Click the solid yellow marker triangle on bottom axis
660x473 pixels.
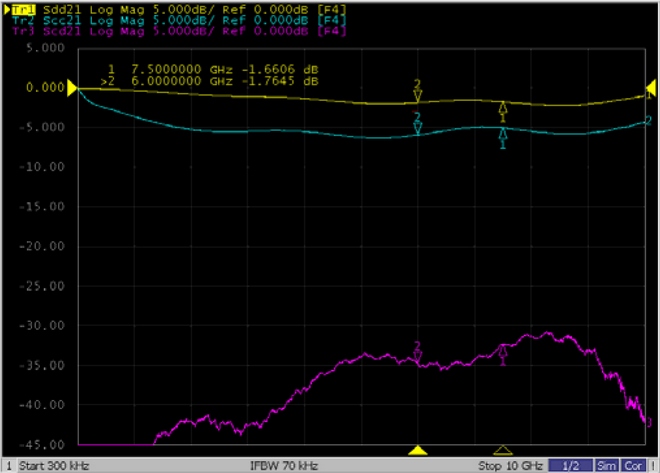pos(419,451)
